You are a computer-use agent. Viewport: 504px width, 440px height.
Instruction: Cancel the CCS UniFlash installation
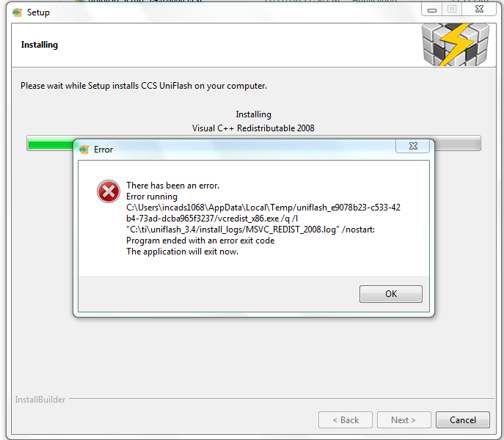point(462,419)
